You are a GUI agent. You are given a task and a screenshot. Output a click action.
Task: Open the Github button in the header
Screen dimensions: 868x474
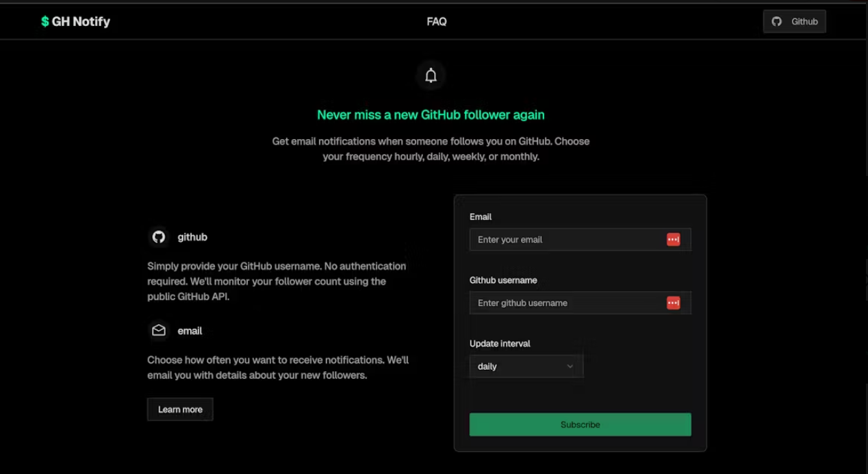pos(795,21)
